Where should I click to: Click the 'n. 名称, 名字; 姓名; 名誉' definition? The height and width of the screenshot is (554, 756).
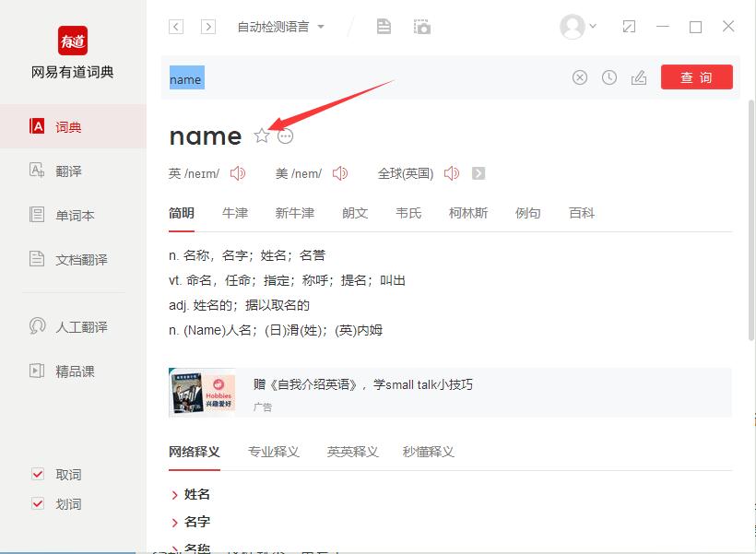click(x=247, y=255)
